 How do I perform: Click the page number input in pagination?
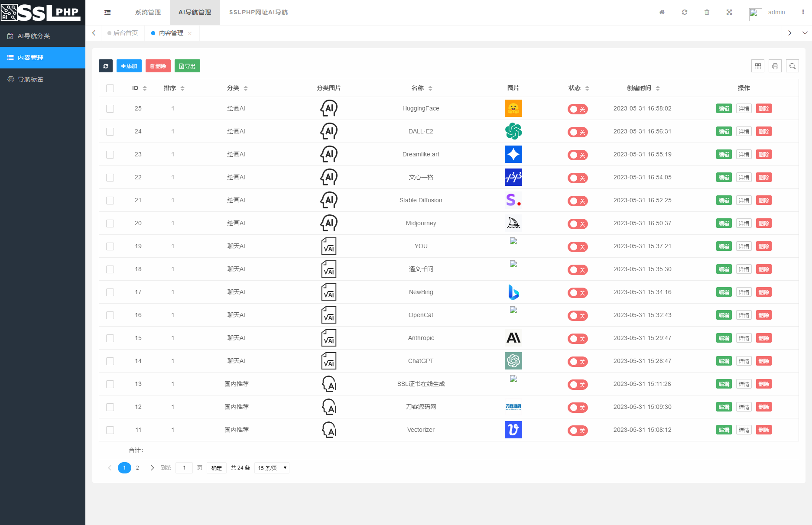[184, 468]
